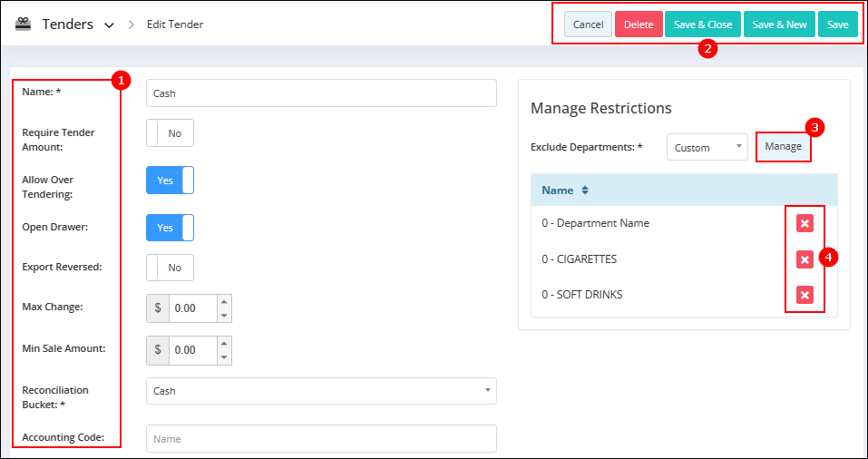Remove the Department Name exclusion with its X
Image resolution: width=868 pixels, height=459 pixels.
point(805,223)
